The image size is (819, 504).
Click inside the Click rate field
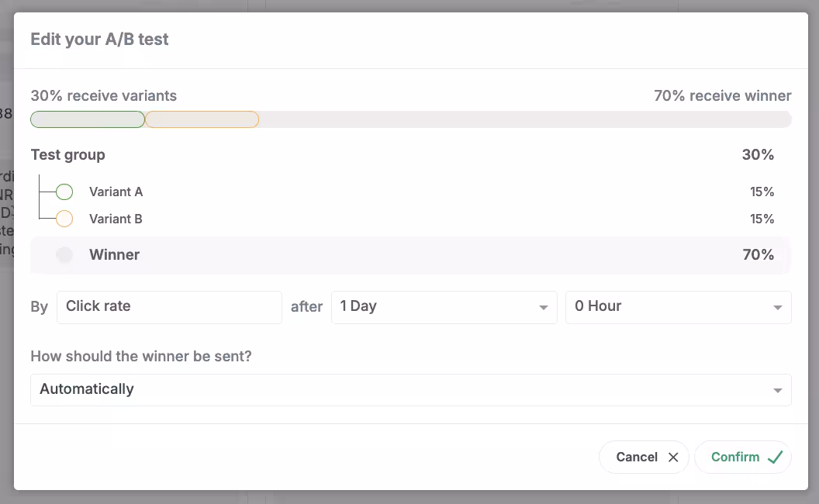pos(169,307)
